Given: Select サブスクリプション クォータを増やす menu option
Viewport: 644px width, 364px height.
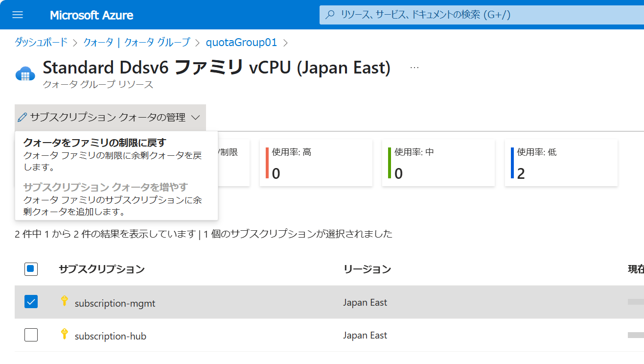Looking at the screenshot, I should (x=116, y=199).
